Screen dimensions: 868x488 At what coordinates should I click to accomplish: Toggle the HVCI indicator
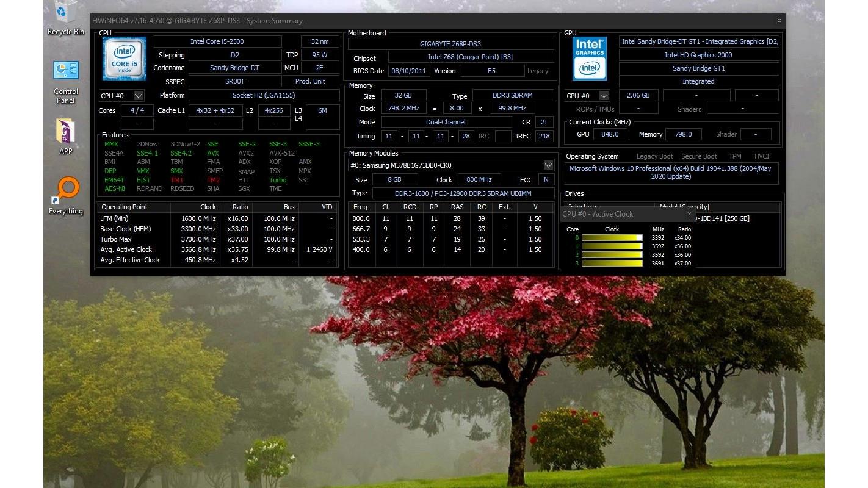762,156
